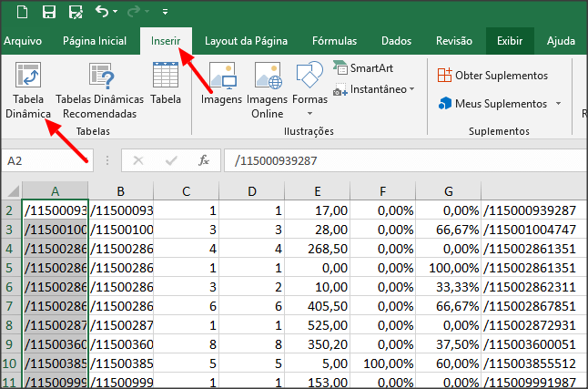The width and height of the screenshot is (588, 389).
Task: Click cell G10 showing 60,00%
Action: [x=448, y=363]
